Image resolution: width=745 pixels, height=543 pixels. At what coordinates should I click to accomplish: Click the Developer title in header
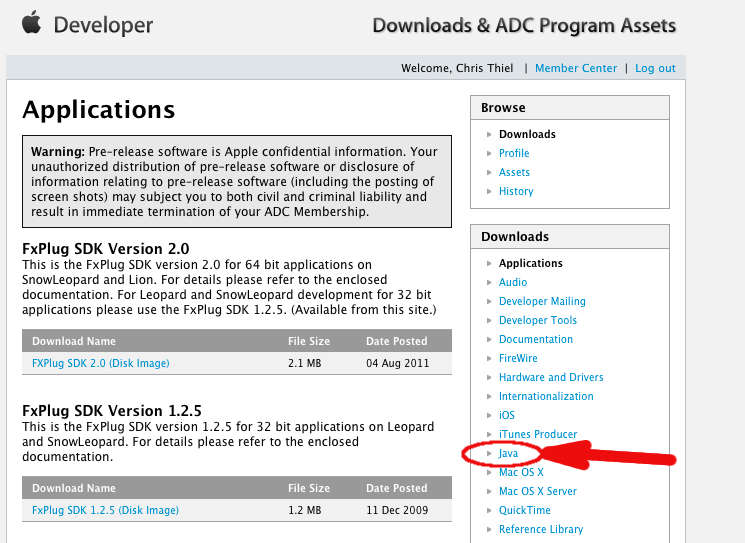(103, 26)
